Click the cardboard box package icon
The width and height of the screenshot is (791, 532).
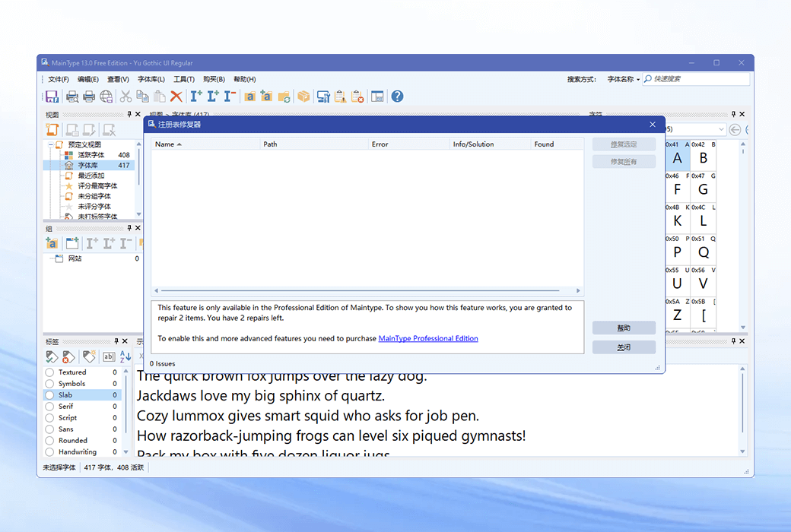click(x=303, y=97)
